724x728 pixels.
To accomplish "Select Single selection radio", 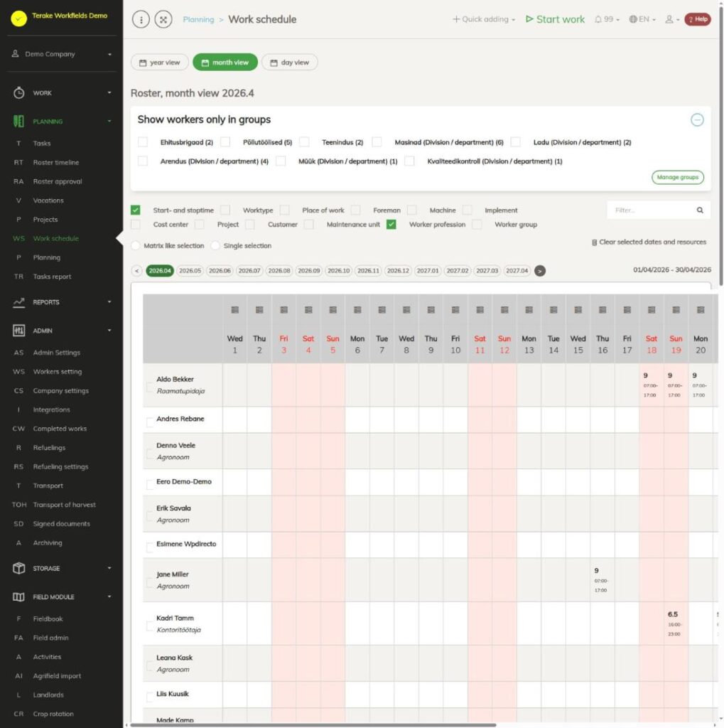I will tap(215, 245).
